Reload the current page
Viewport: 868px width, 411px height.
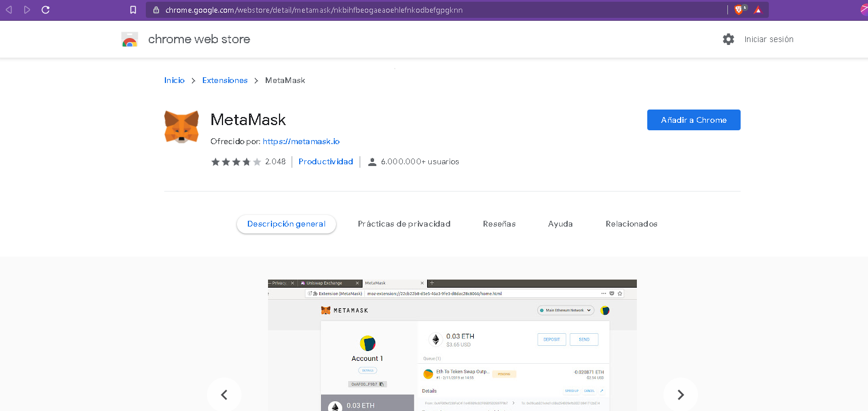tap(46, 10)
